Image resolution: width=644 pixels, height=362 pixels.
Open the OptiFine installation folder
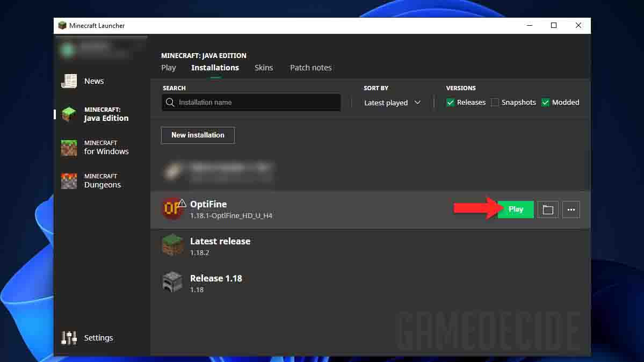548,209
